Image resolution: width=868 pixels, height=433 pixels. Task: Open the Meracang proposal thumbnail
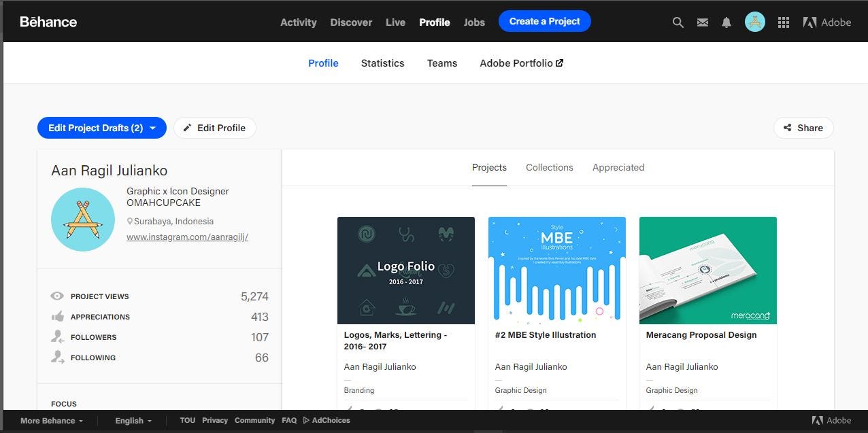[708, 271]
